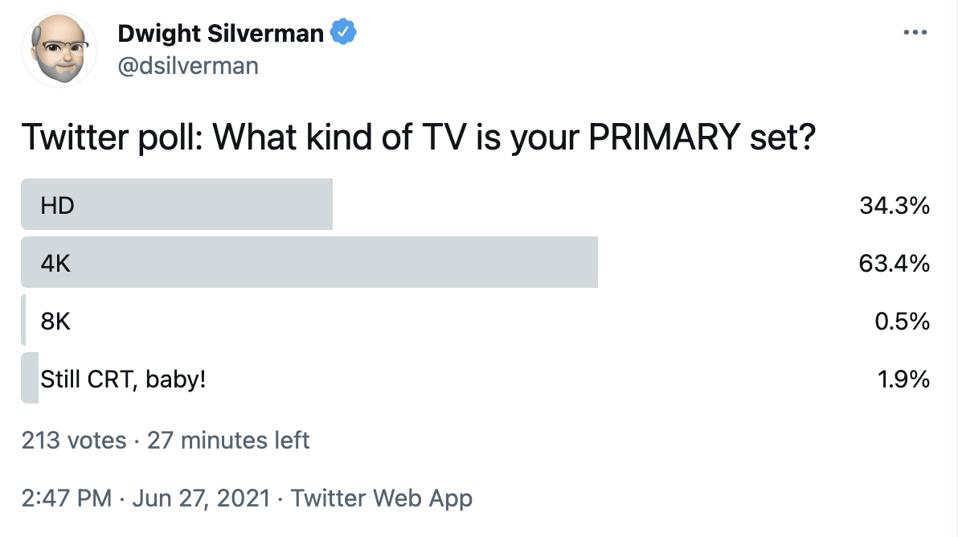
Task: Open the 2:47 PM timestamp link
Action: (x=66, y=498)
